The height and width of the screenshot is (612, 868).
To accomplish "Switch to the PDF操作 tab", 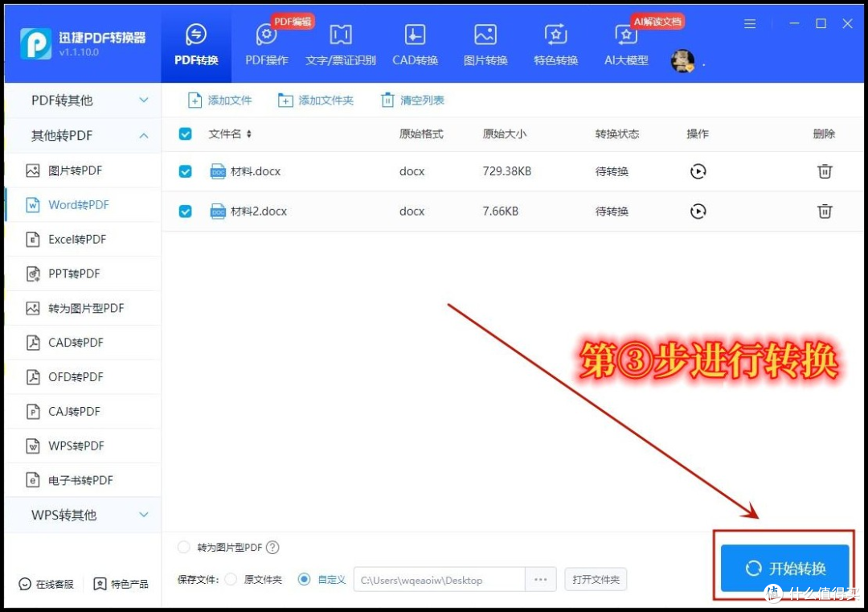I will click(267, 45).
